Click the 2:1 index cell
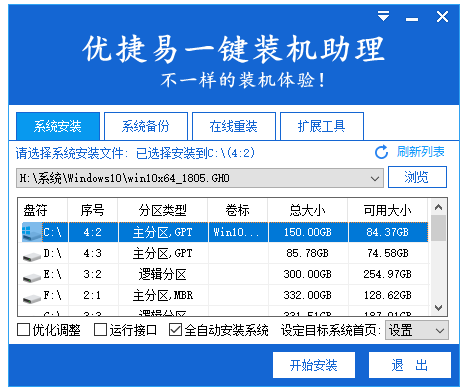The image size is (466, 388). (93, 295)
